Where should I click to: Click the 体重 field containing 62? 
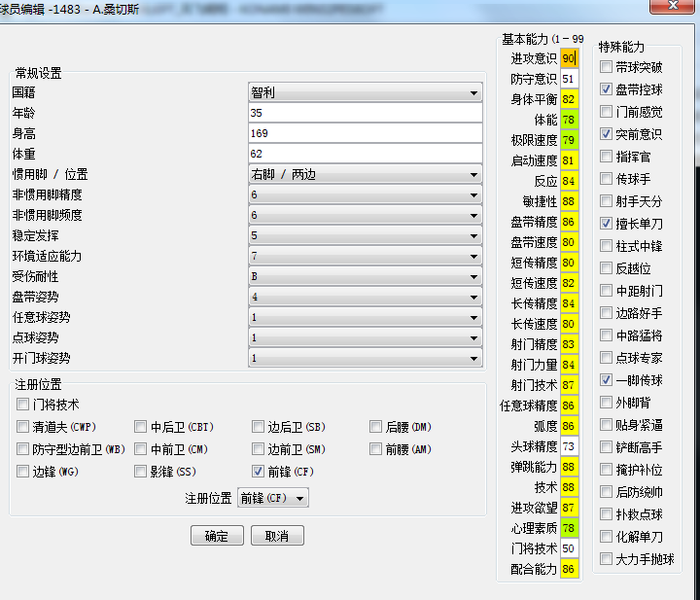[x=366, y=154]
